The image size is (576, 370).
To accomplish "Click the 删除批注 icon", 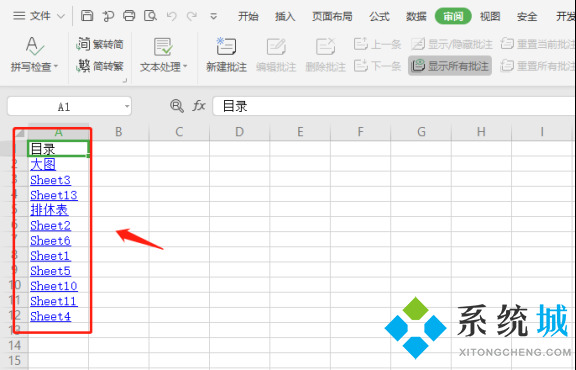I will (x=325, y=47).
